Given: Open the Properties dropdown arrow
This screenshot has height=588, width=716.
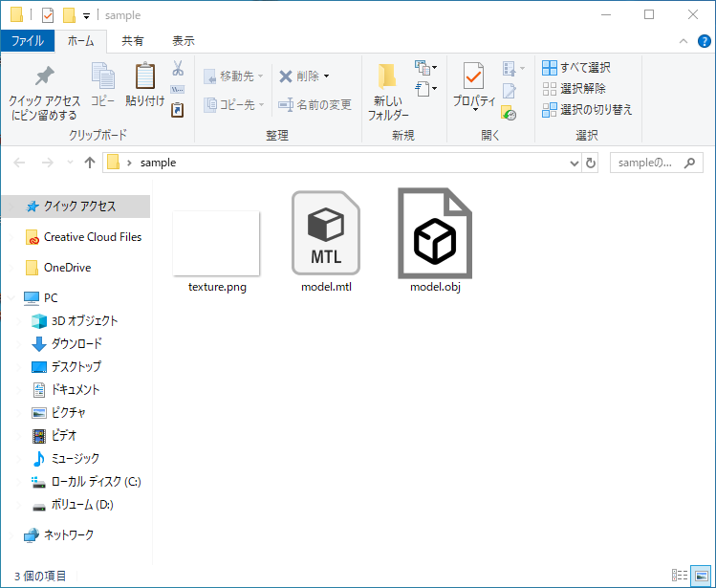Looking at the screenshot, I should [x=474, y=110].
